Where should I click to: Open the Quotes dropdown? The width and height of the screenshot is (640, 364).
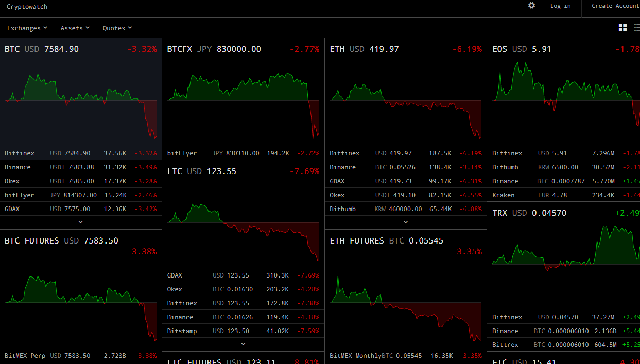tap(117, 28)
